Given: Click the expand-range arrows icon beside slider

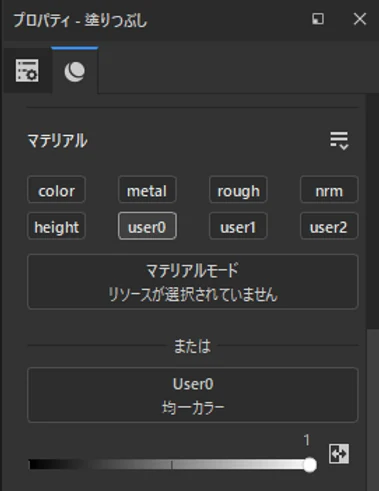Looking at the screenshot, I should (339, 454).
